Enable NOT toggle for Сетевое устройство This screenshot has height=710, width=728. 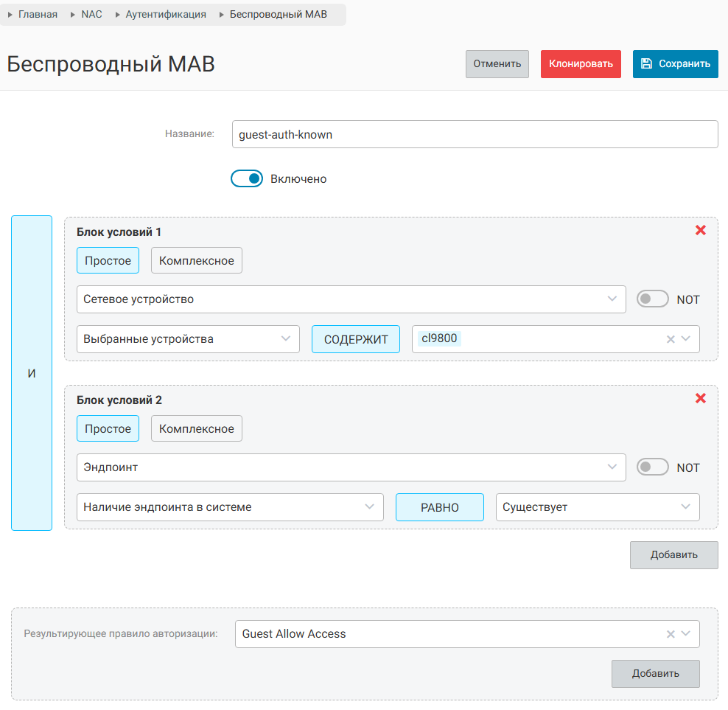[x=652, y=299]
